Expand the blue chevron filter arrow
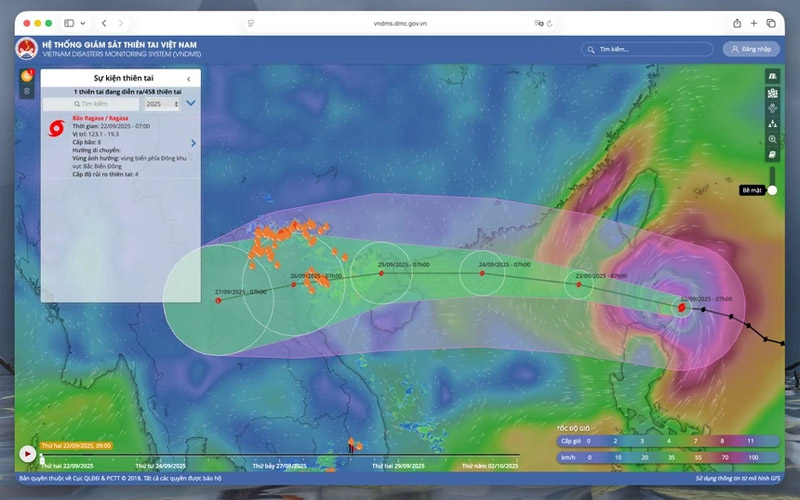The height and width of the screenshot is (500, 800). (190, 103)
